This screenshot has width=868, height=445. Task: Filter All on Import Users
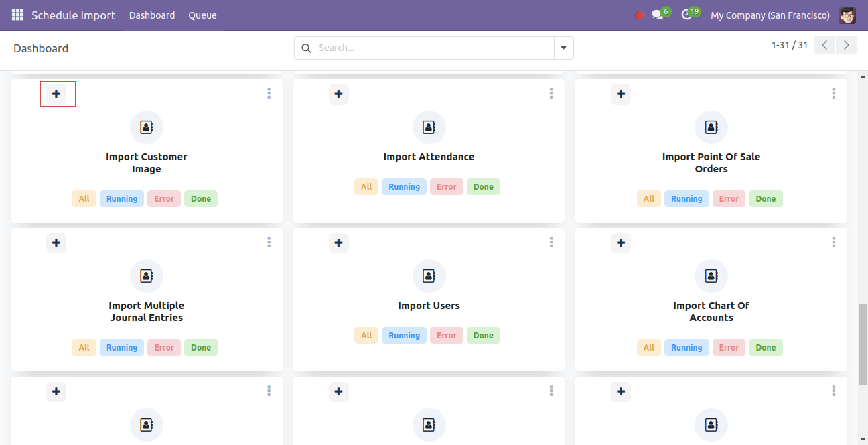366,336
